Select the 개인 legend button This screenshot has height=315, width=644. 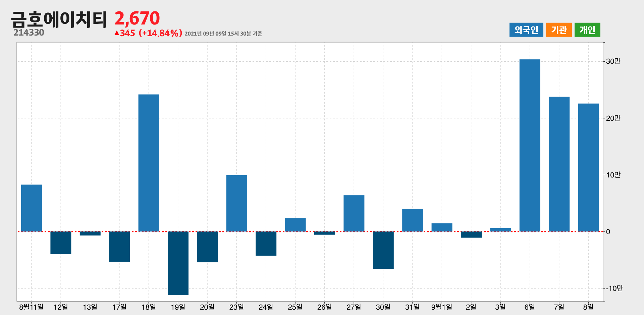(587, 30)
